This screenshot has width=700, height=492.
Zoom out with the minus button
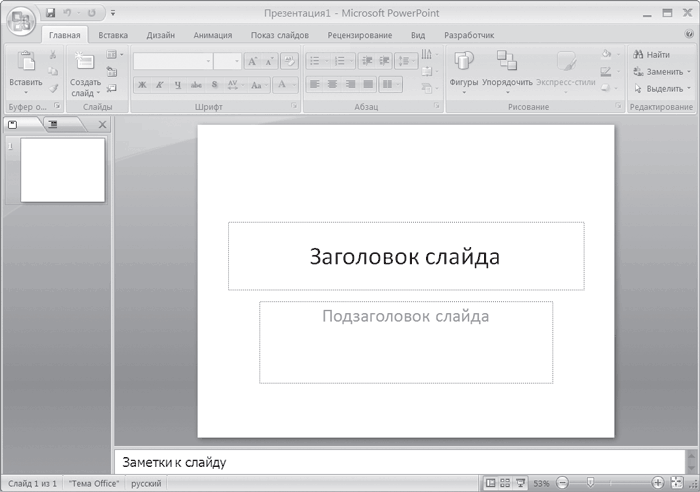pyautogui.click(x=563, y=483)
